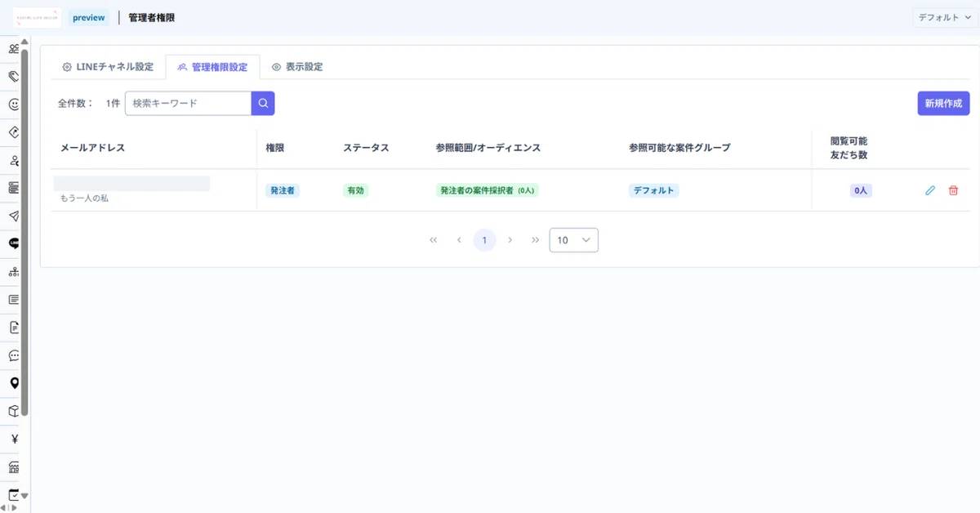Open the tag sidebar icon

[14, 77]
